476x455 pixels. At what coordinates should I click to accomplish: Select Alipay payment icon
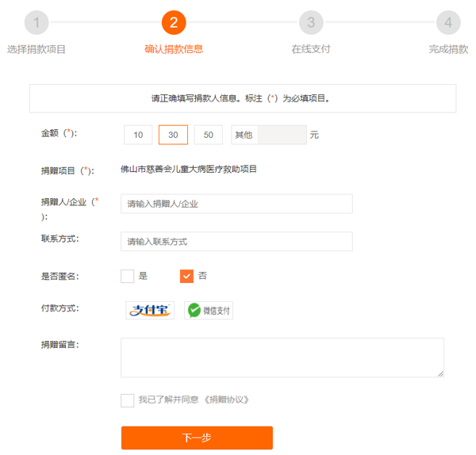coord(149,310)
